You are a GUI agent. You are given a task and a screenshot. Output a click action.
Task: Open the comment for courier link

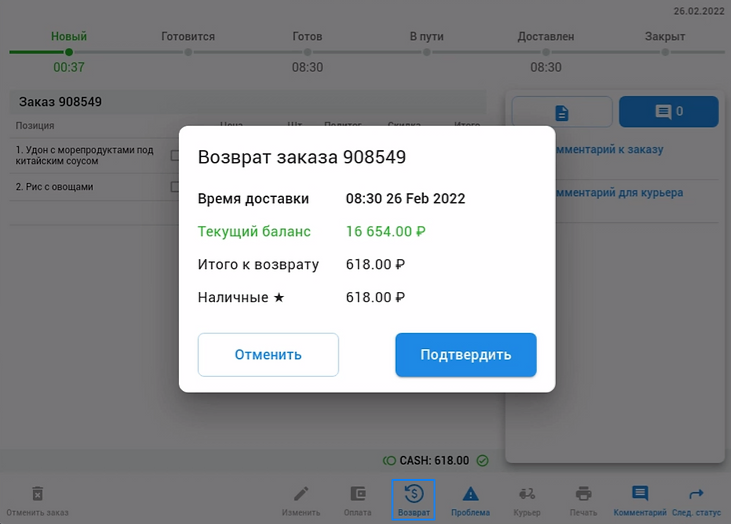tap(619, 193)
